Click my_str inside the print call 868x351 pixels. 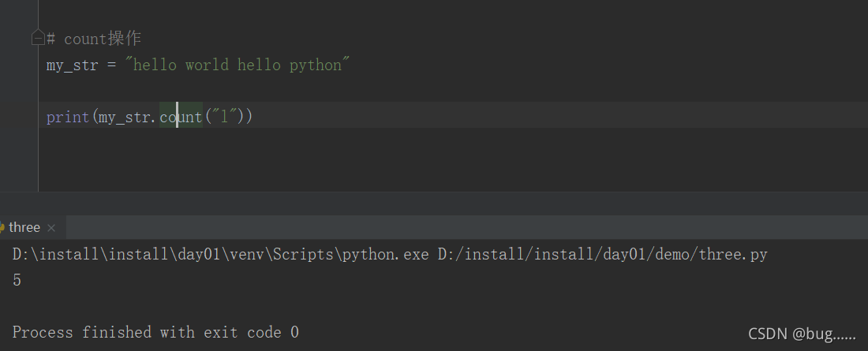tap(125, 118)
